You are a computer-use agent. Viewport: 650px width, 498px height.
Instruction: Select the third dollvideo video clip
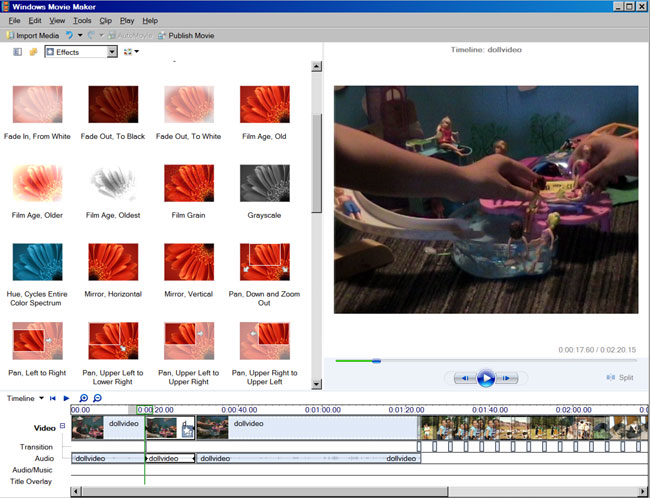[x=307, y=428]
